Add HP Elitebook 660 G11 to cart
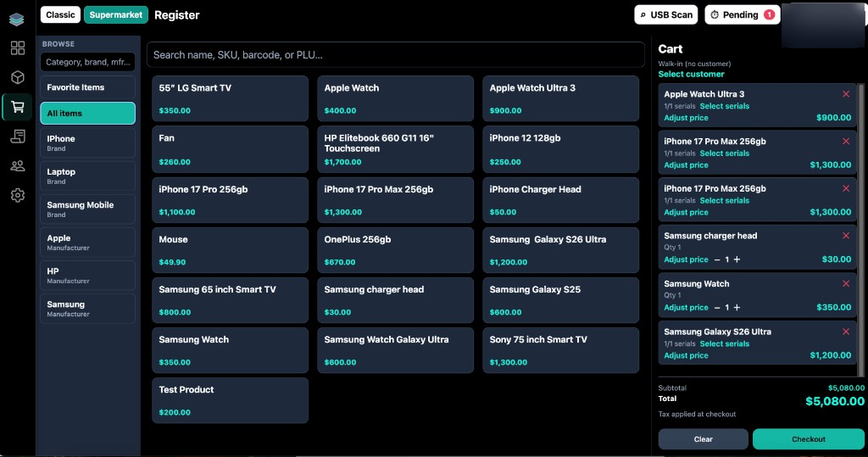Viewport: 868px width, 457px height. pos(395,149)
